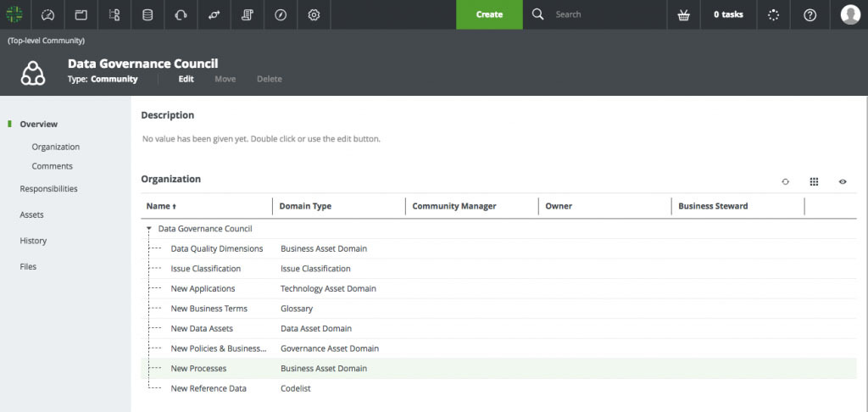
Task: Sort by the Owner column header
Action: [559, 206]
